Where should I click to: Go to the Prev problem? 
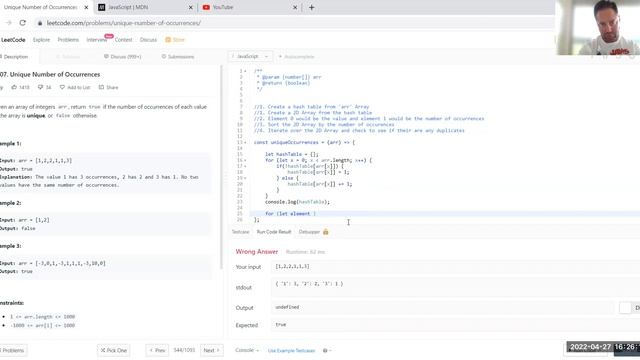click(x=157, y=350)
